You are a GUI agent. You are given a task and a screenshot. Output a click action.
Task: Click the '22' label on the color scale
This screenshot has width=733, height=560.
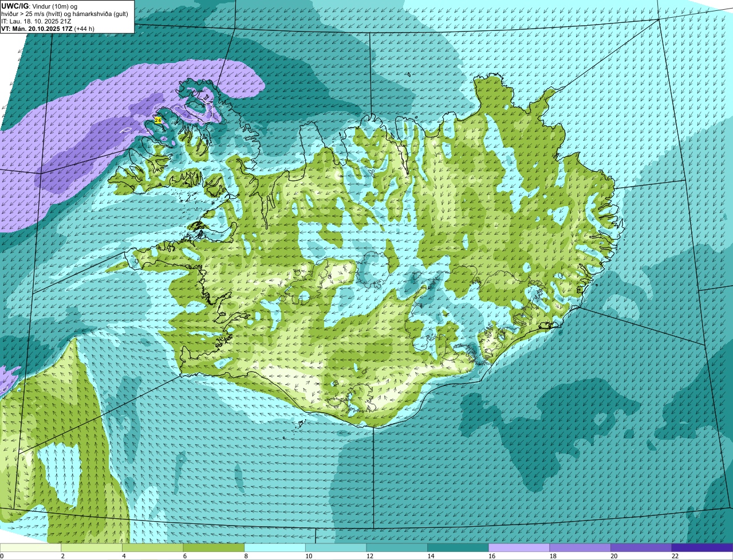tap(675, 556)
